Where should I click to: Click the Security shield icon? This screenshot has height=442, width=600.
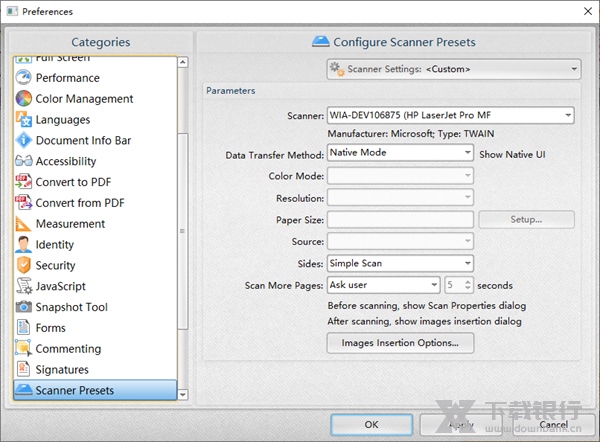23,265
